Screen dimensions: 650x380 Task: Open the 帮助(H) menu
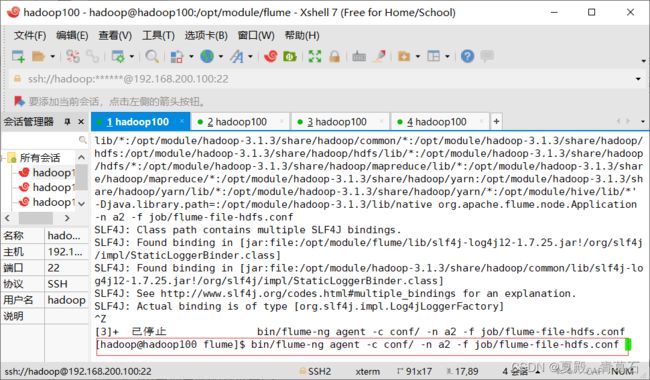(x=302, y=36)
